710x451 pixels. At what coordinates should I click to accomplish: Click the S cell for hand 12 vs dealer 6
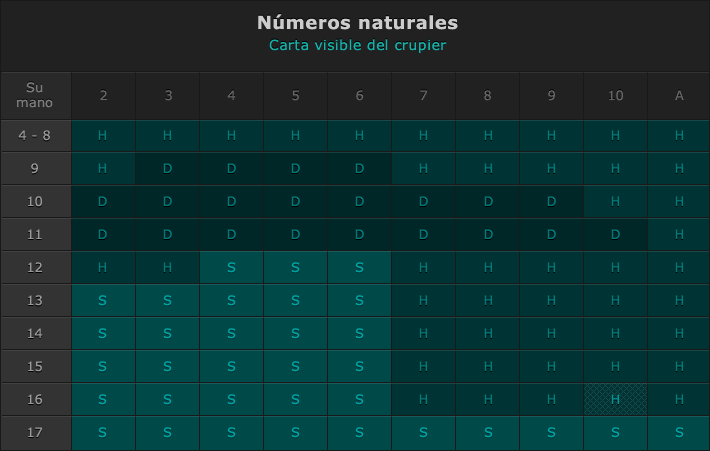pyautogui.click(x=360, y=268)
